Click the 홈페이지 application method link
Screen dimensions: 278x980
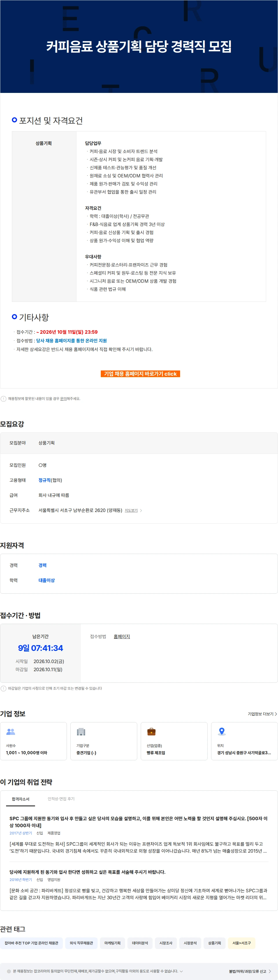click(x=122, y=636)
